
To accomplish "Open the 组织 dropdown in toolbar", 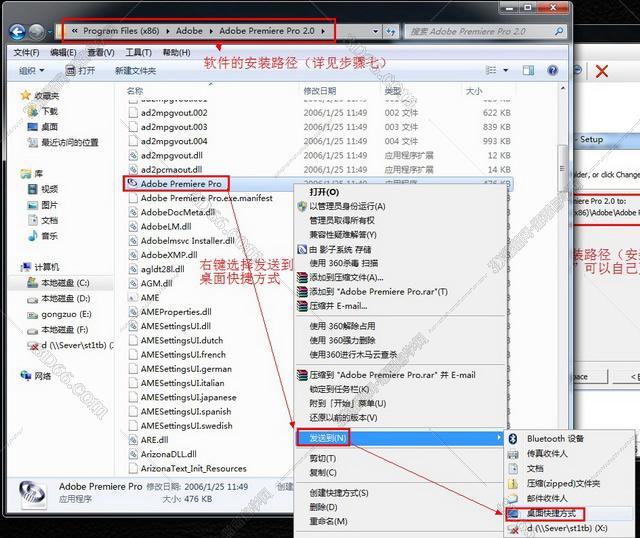I will pos(32,71).
